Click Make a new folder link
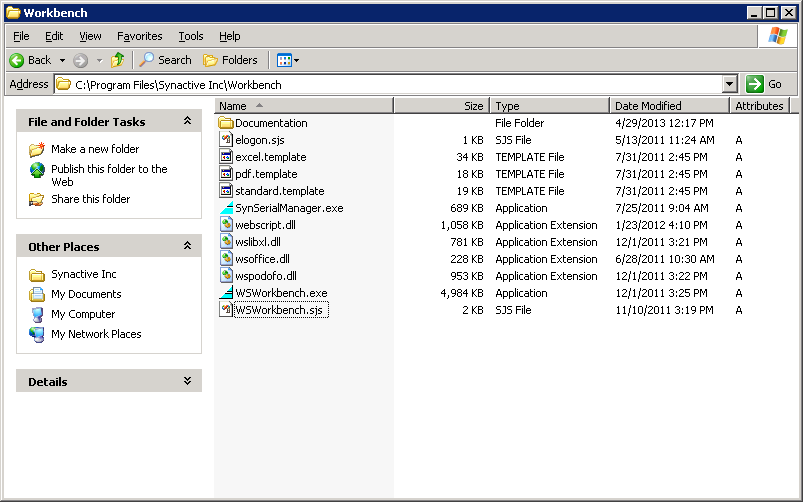The width and height of the screenshot is (803, 502). 95,149
